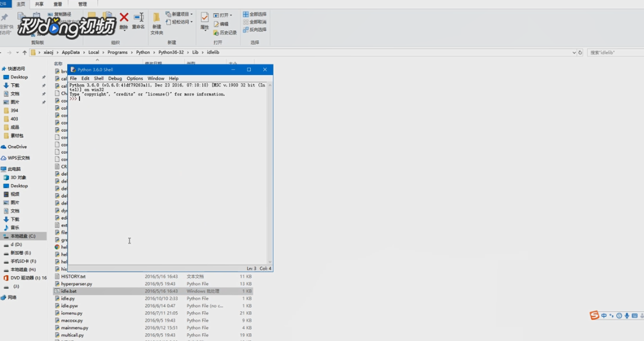
Task: Click the Rename (重命名) ribbon icon
Action: pyautogui.click(x=138, y=18)
